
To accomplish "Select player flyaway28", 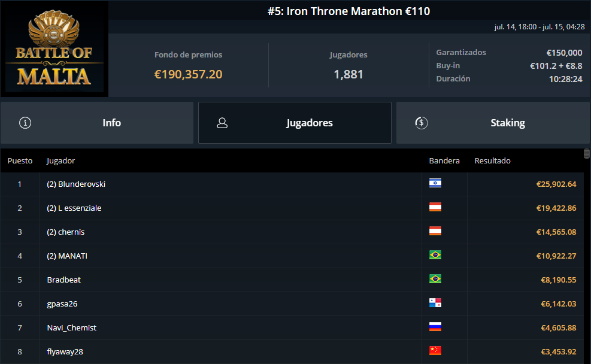I will 65,352.
